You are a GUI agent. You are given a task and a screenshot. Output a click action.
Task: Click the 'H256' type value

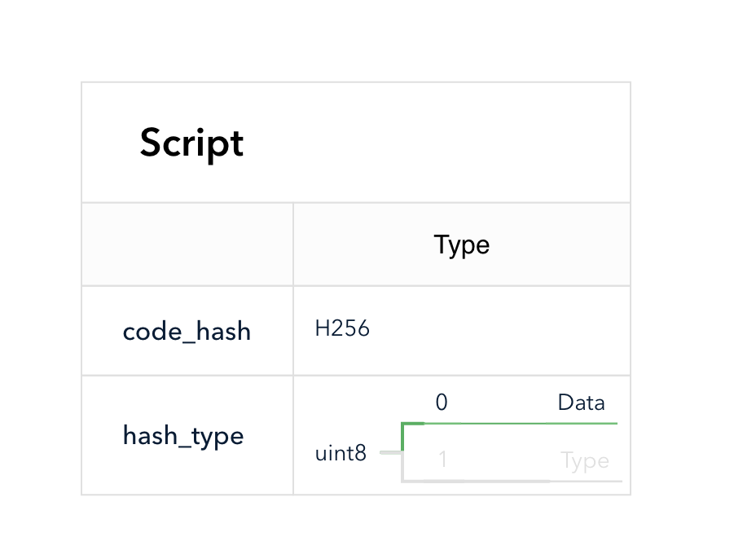[x=342, y=328]
